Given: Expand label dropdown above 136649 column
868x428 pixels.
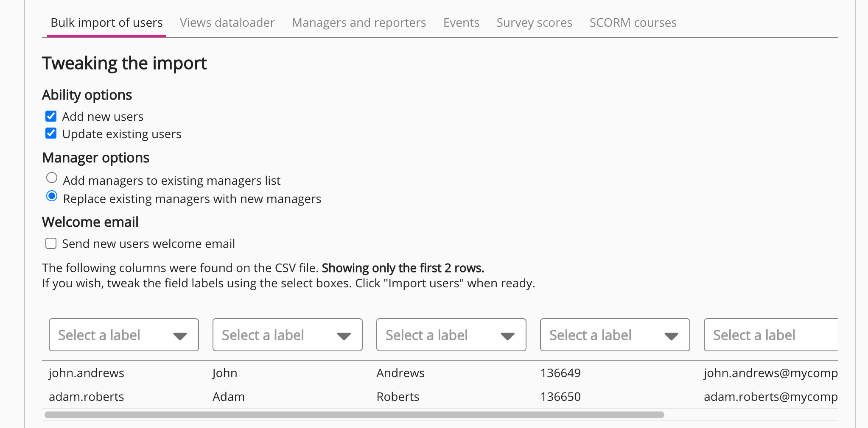Looking at the screenshot, I should click(x=615, y=335).
